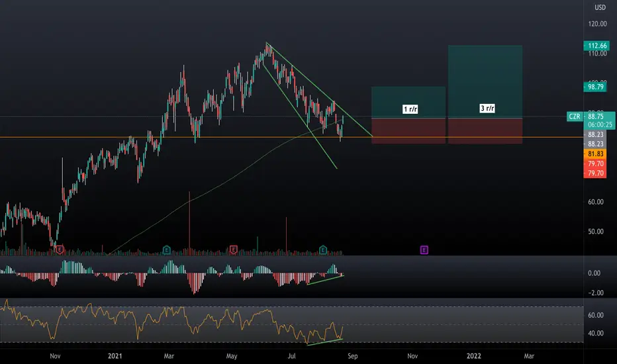
Task: Click the 2021 time axis label
Action: point(115,356)
